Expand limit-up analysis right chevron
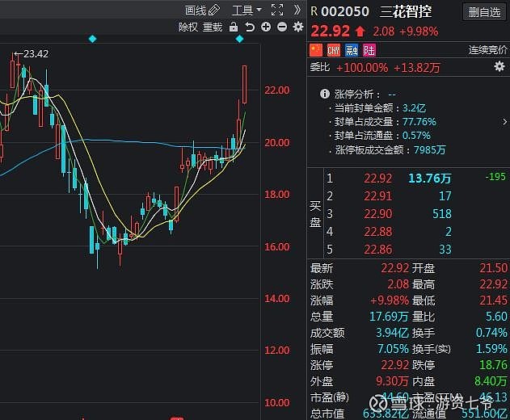The width and height of the screenshot is (510, 420). click(504, 122)
